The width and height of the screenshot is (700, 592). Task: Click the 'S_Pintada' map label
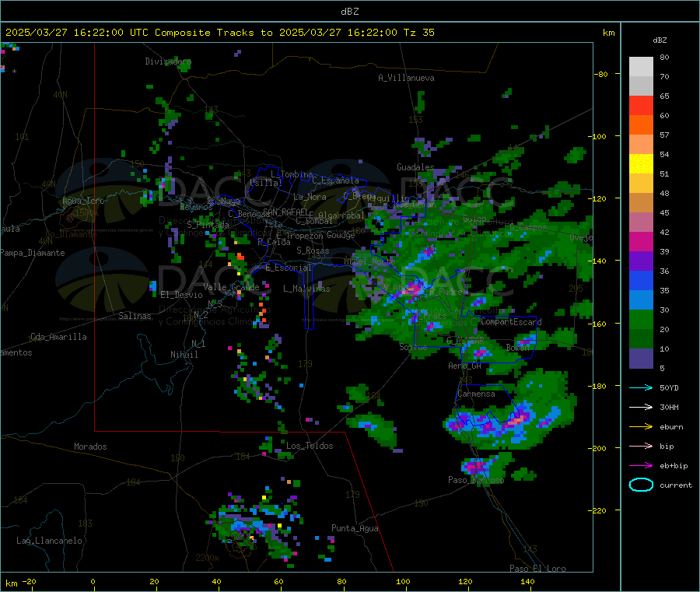208,224
